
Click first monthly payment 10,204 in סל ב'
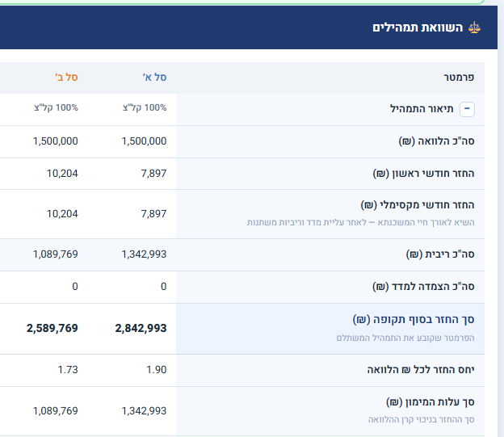[x=62, y=174]
